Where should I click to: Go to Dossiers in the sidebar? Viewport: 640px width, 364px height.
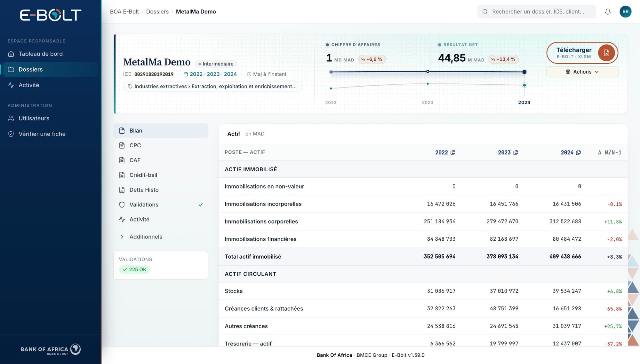pyautogui.click(x=51, y=69)
